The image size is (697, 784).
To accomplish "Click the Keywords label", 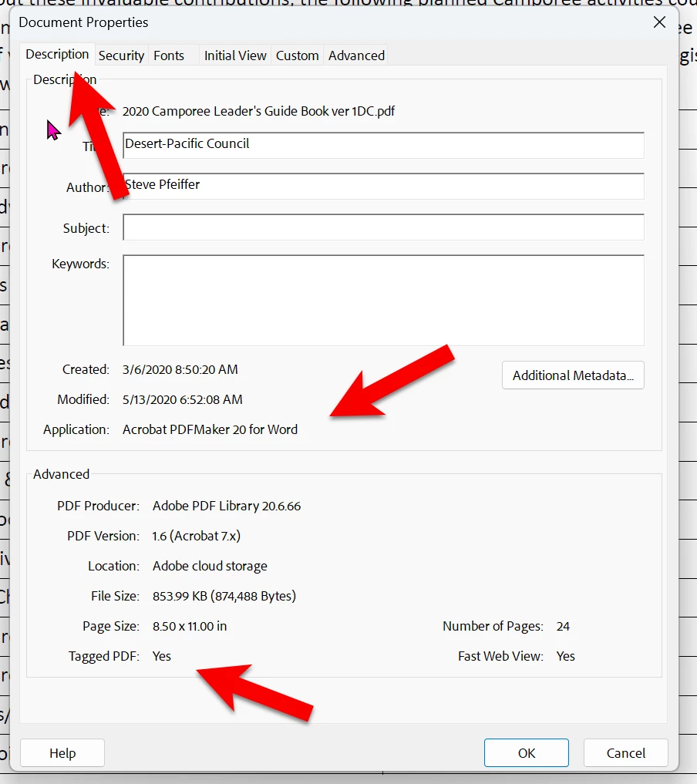I will tap(80, 264).
